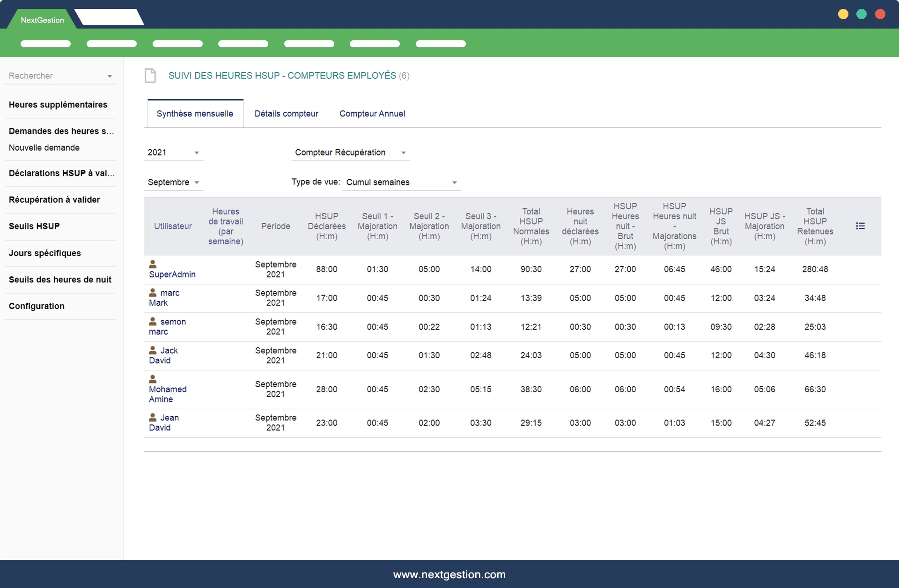Click the user icon above Mohamed Amine
This screenshot has height=588, width=899.
[x=153, y=379]
